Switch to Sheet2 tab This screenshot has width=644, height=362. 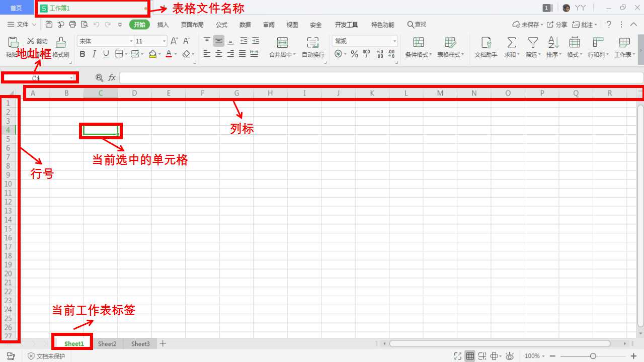click(107, 344)
